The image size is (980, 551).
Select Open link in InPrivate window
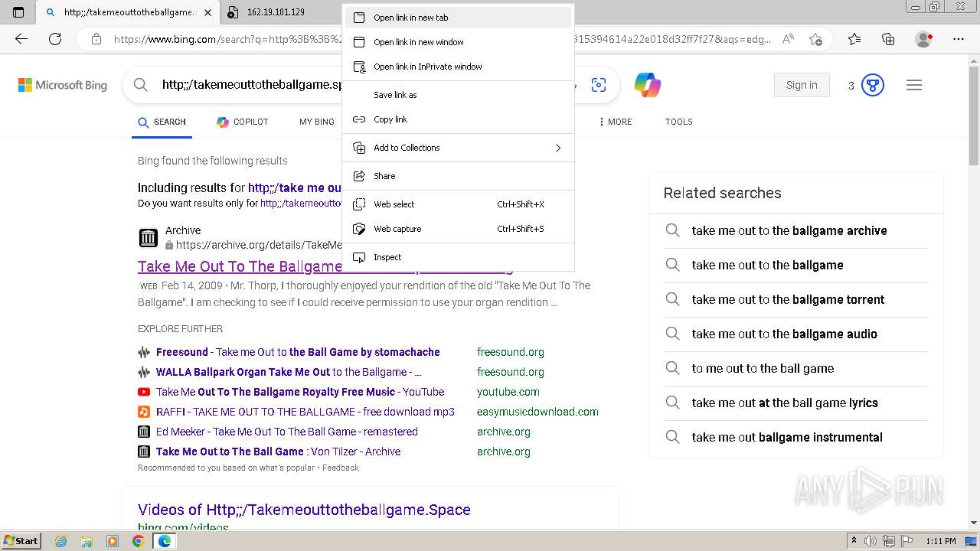click(458, 67)
